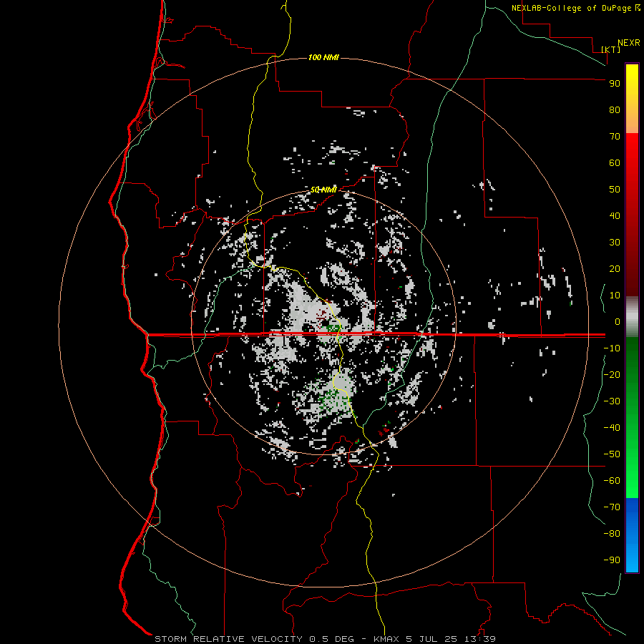Click the positive 10 value on the velocity scale
The image size is (644, 644).
point(615,296)
